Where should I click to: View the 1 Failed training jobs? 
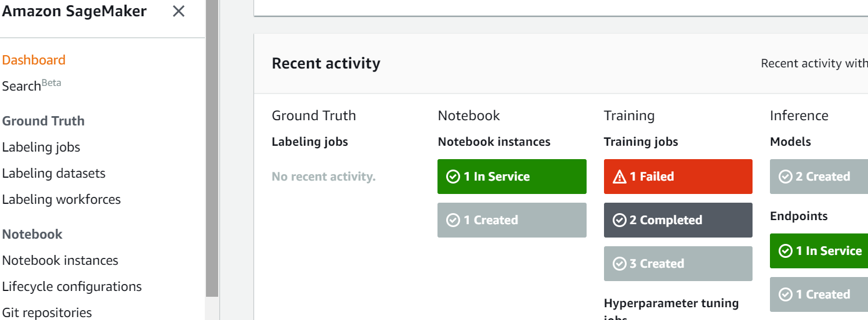678,177
